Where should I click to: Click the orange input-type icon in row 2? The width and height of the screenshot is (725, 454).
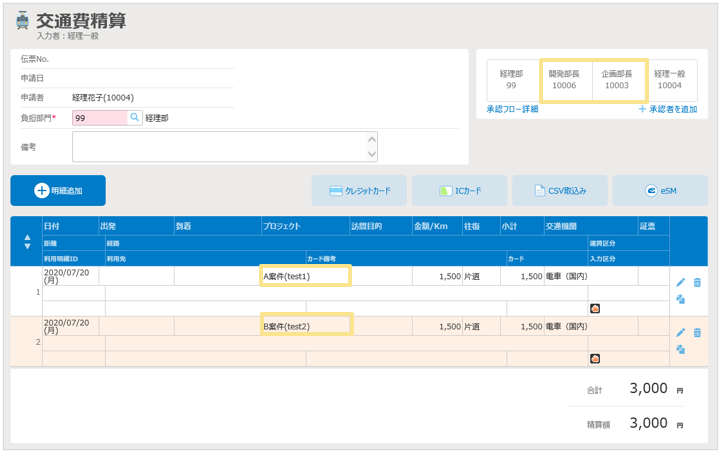pyautogui.click(x=595, y=358)
